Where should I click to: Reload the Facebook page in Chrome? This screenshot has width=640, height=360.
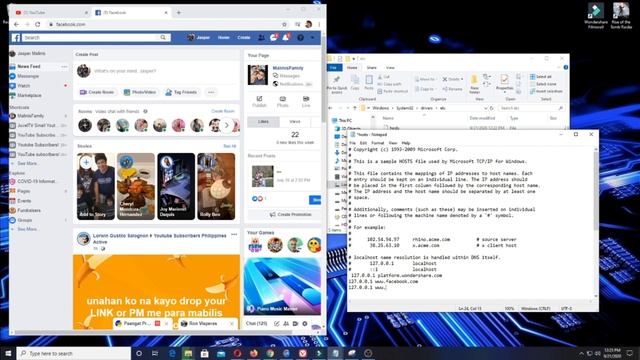[x=38, y=24]
